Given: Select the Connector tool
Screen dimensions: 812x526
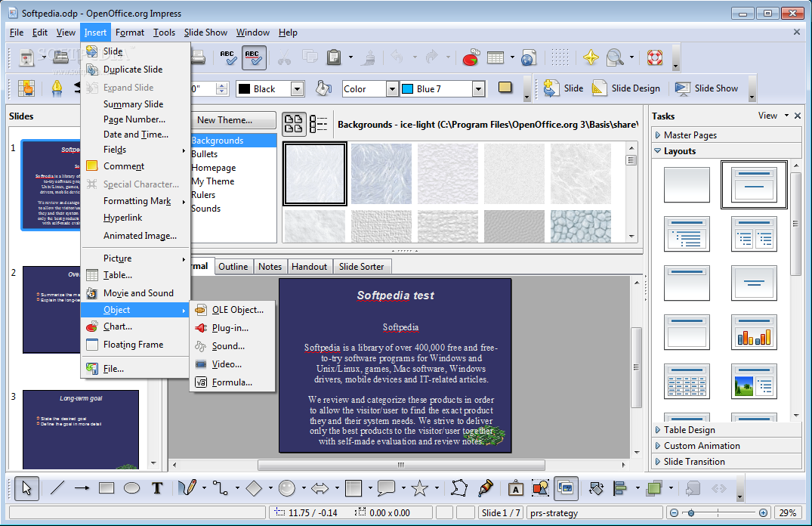Looking at the screenshot, I should coord(221,488).
